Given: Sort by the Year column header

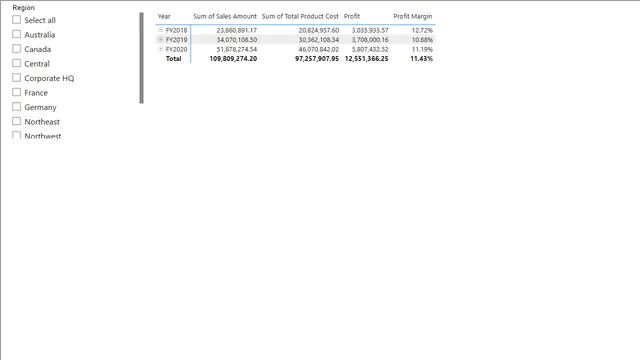Looking at the screenshot, I should coord(164,16).
